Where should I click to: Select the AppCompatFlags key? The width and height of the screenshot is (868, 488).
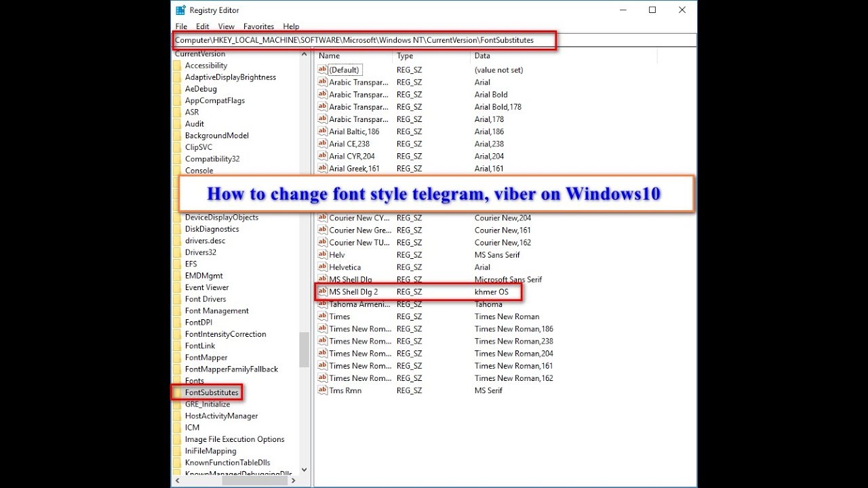(x=215, y=100)
